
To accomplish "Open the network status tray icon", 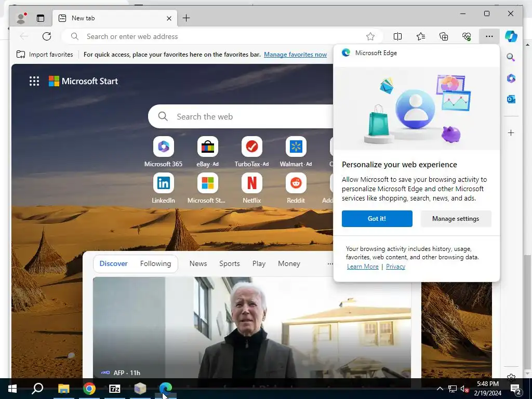I will tap(453, 389).
